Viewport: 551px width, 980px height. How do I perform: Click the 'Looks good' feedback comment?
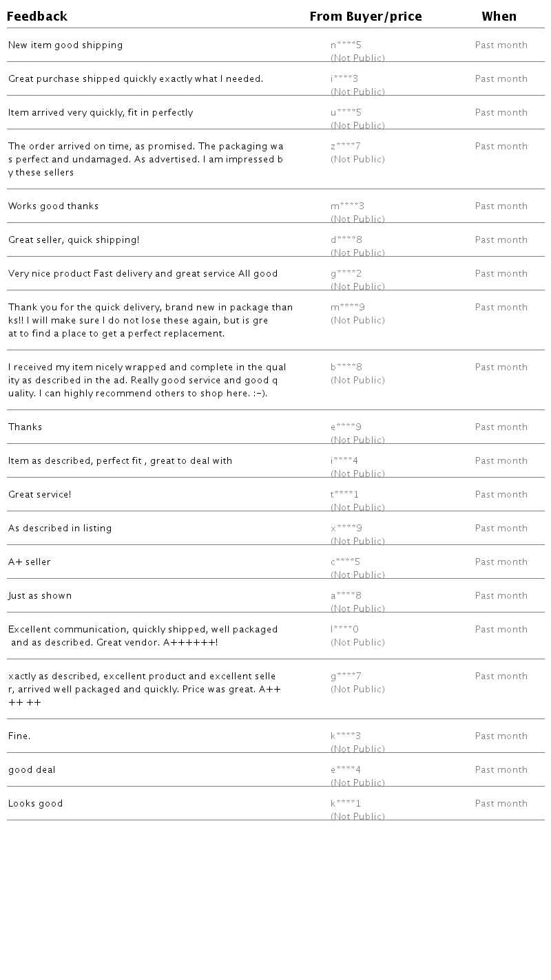(36, 804)
